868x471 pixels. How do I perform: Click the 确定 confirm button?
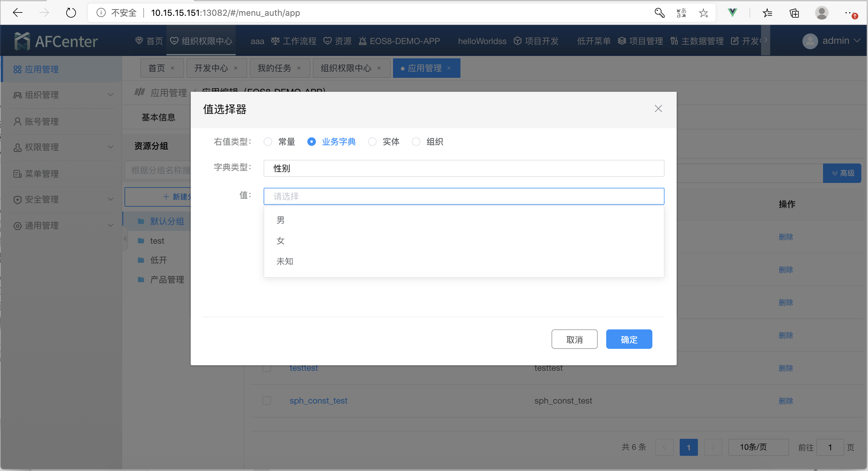pos(629,339)
